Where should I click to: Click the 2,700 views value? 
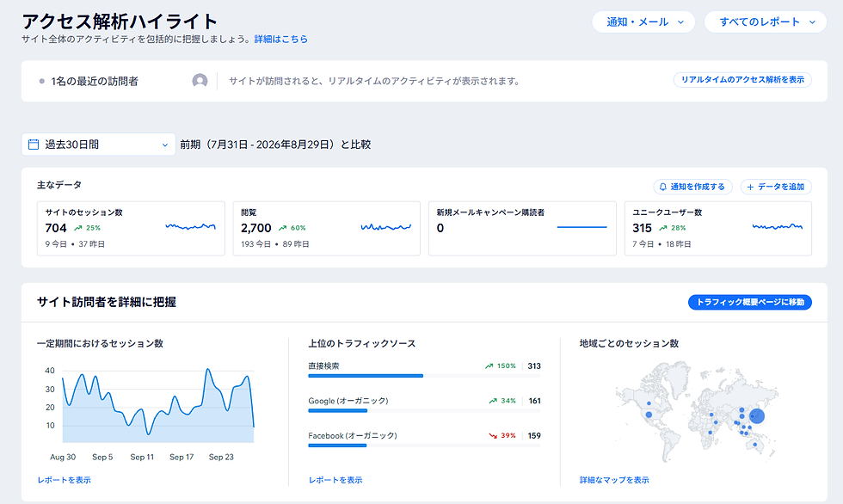256,228
